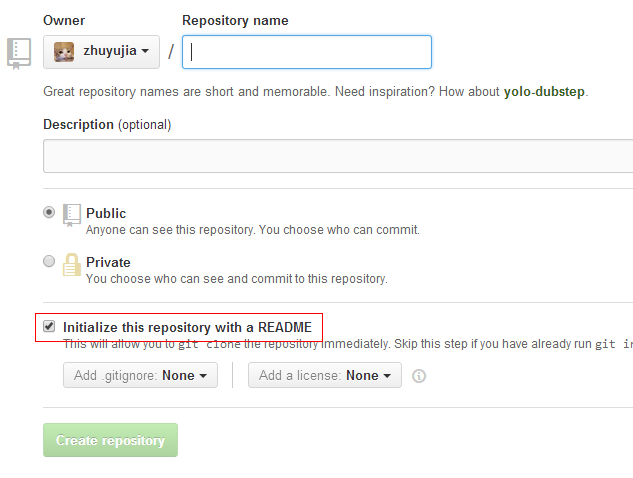The height and width of the screenshot is (478, 633).
Task: Select the Public radio button
Action: [x=49, y=212]
